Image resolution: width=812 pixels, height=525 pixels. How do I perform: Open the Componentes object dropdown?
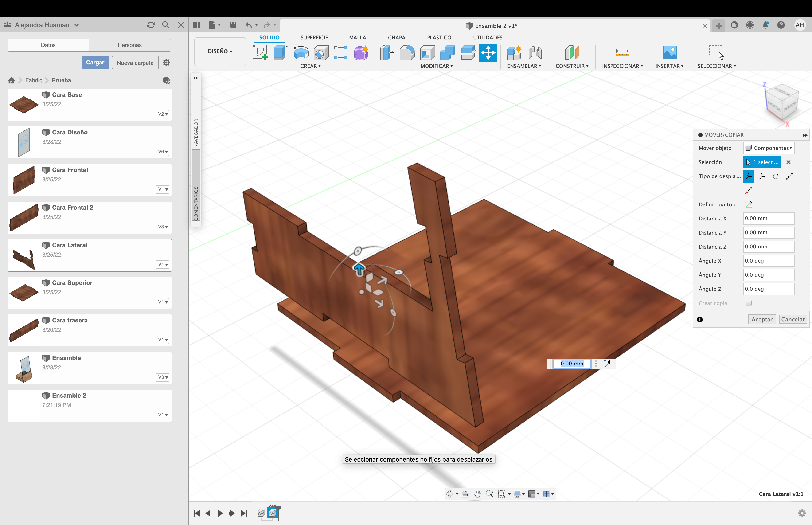(769, 148)
